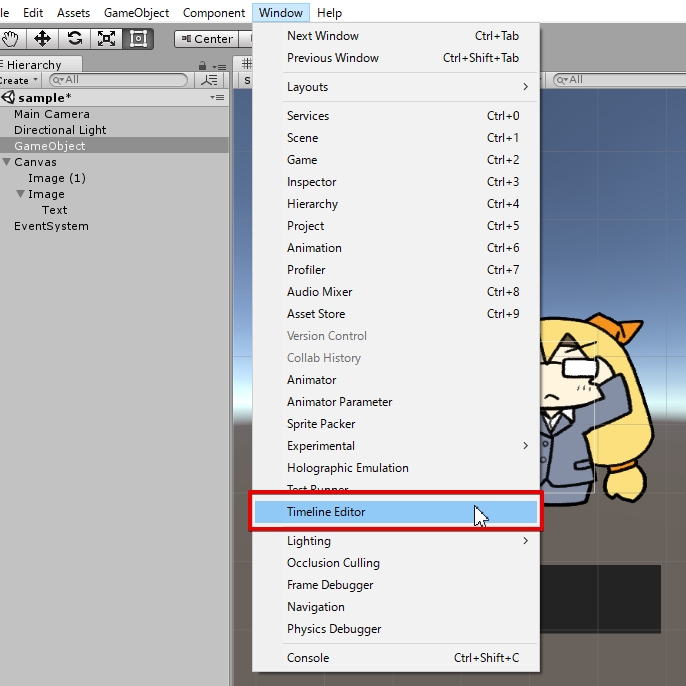Open the GameObject menu
This screenshot has height=686, width=686.
136,13
